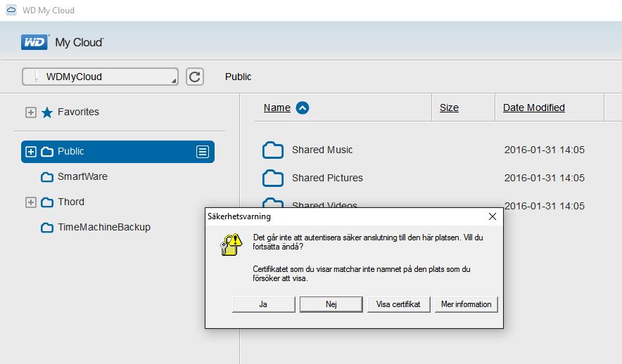
Task: Open the Shared Music folder
Action: [x=322, y=150]
